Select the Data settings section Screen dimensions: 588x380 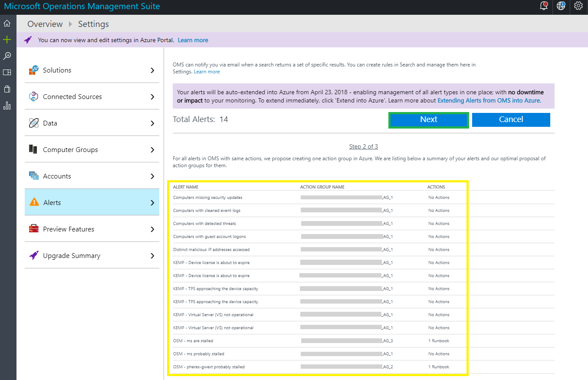(x=92, y=123)
